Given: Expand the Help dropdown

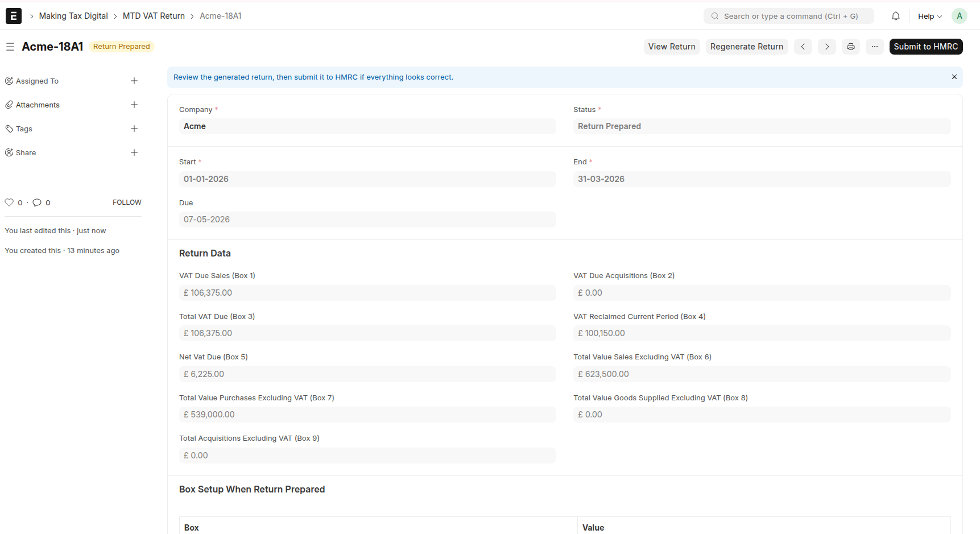Looking at the screenshot, I should (x=930, y=16).
